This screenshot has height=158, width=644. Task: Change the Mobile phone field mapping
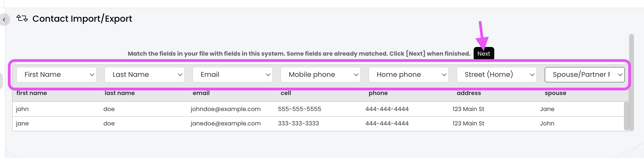321,75
